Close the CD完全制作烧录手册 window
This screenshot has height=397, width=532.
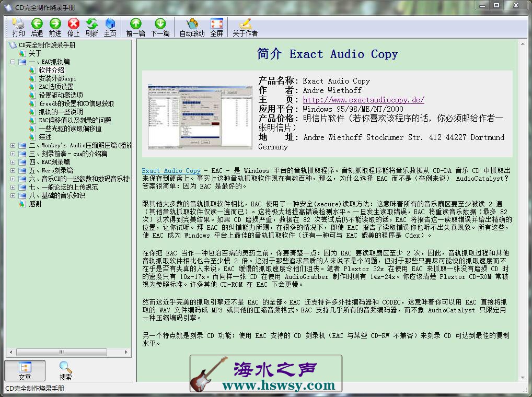[516, 5]
